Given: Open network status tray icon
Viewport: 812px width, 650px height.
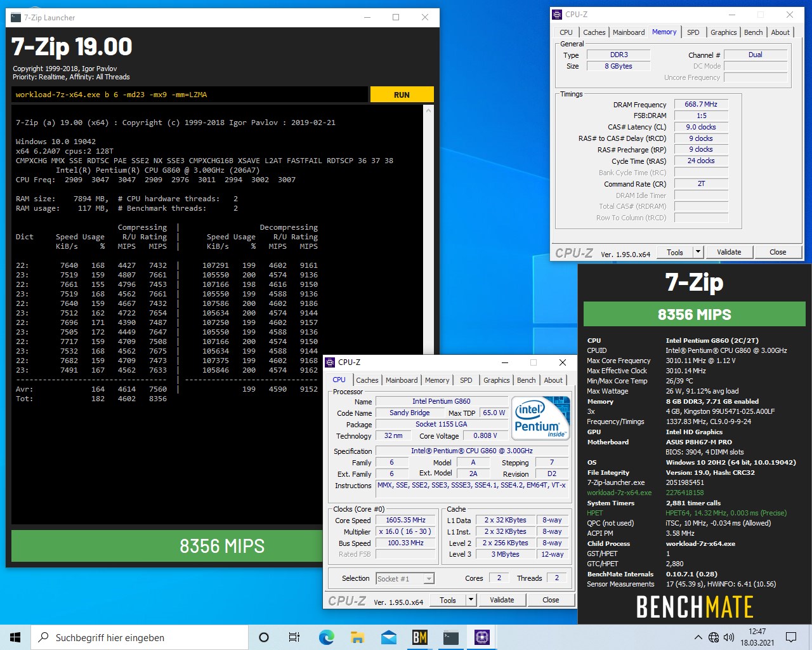Looking at the screenshot, I should point(714,637).
